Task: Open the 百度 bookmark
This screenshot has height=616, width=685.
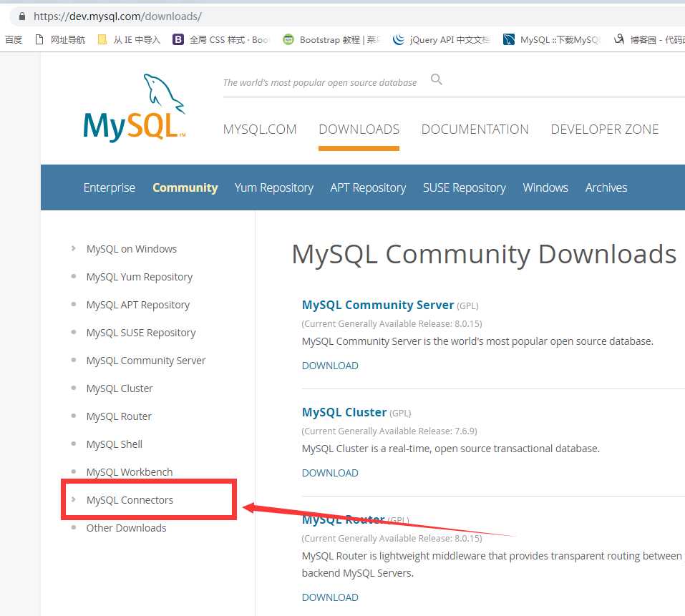Action: (x=14, y=40)
